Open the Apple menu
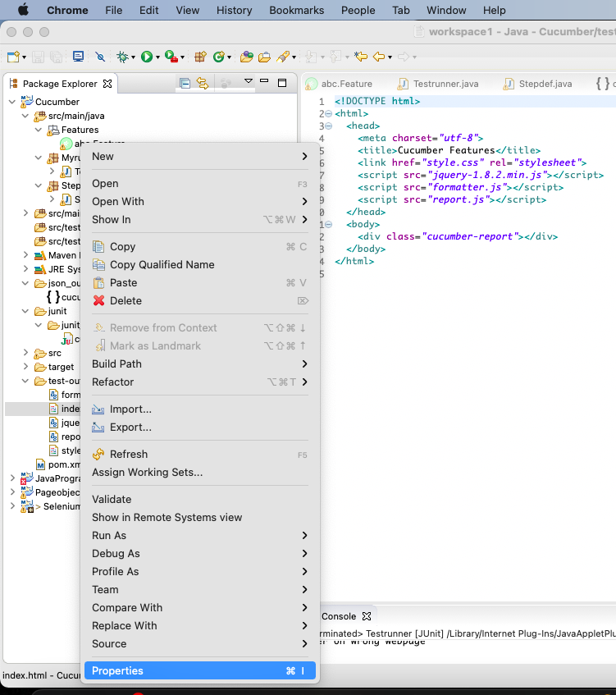This screenshot has height=695, width=616. [x=23, y=10]
